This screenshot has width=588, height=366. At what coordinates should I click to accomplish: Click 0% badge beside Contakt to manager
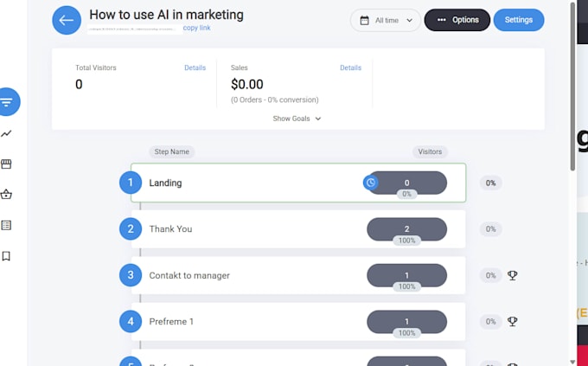pos(490,275)
